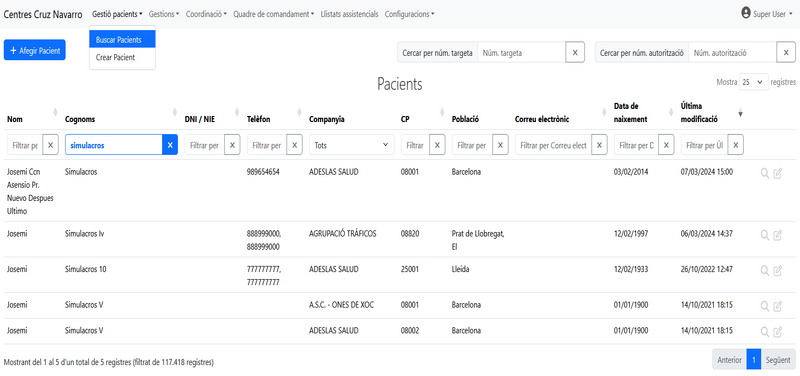800x376 pixels.
Task: Click the Afegir Pacient button
Action: pos(35,51)
